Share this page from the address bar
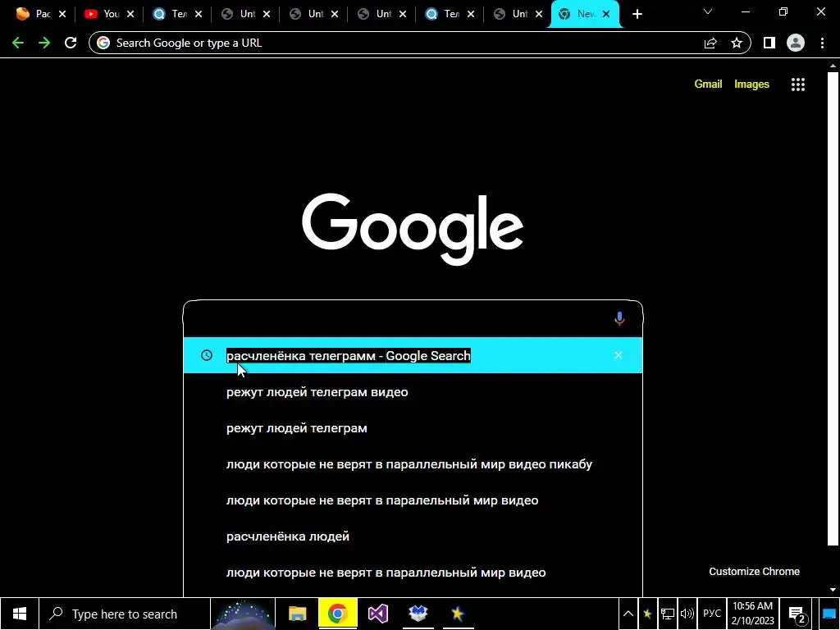Screen dimensions: 840x630 pyautogui.click(x=710, y=43)
